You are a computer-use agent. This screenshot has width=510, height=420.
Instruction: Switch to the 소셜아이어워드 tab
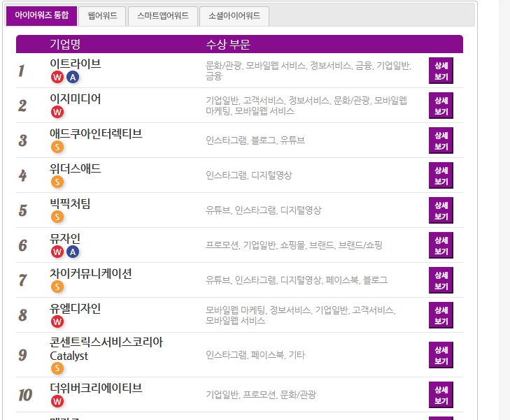click(x=234, y=16)
